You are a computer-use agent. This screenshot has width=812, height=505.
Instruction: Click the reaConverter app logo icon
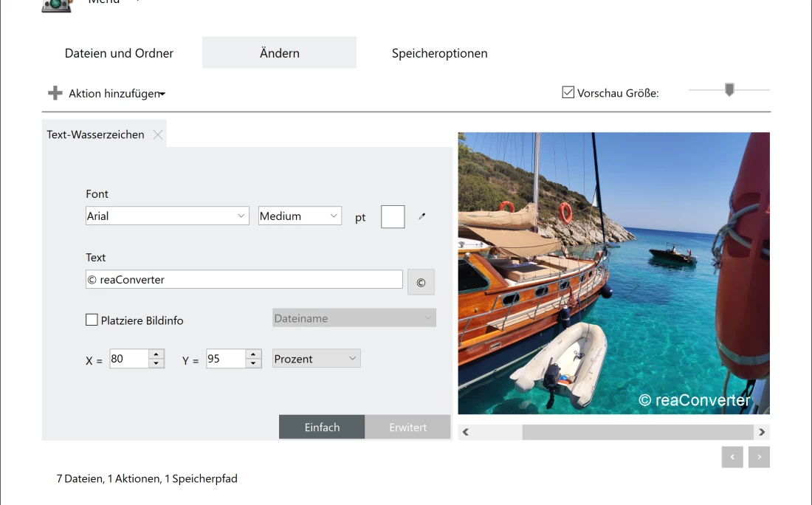57,5
